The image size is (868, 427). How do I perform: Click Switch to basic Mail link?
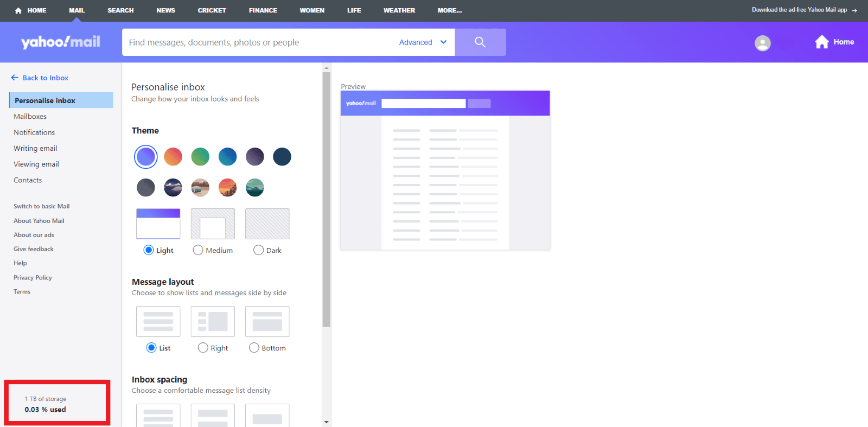42,206
